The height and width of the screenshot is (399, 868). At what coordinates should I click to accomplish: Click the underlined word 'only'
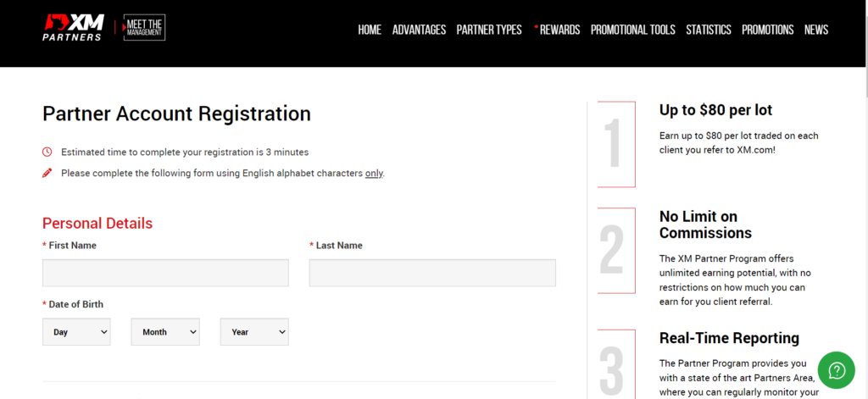pyautogui.click(x=374, y=173)
